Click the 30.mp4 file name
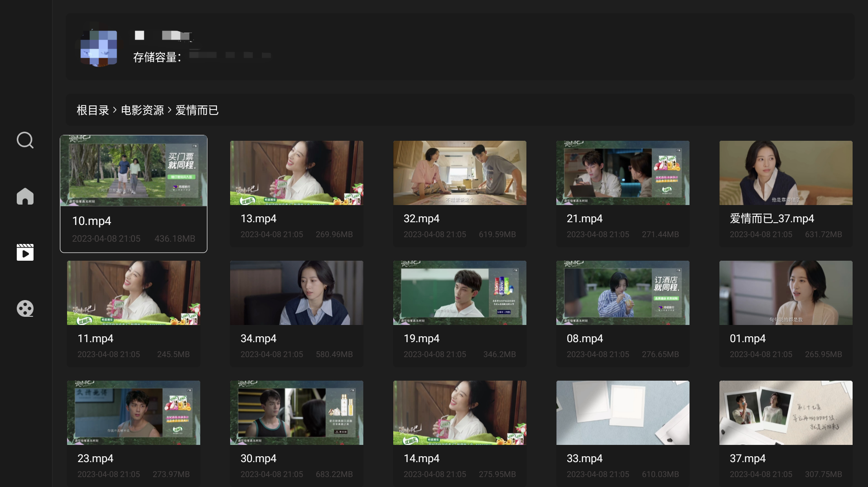The width and height of the screenshot is (868, 487). [x=258, y=458]
